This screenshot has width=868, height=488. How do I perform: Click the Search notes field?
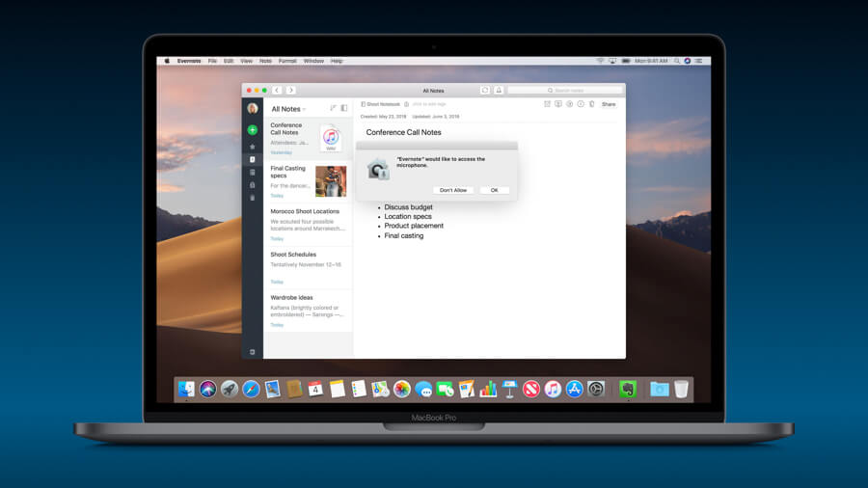click(x=564, y=91)
